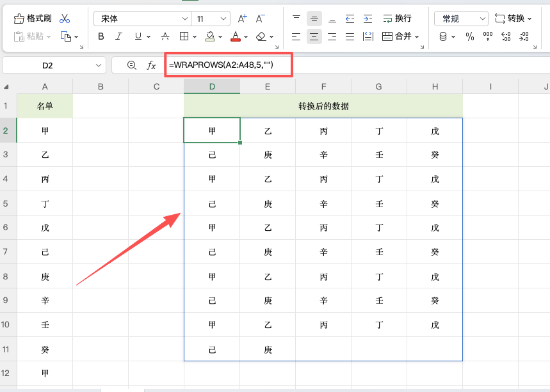
Task: Click the currency format icon
Action: click(443, 36)
